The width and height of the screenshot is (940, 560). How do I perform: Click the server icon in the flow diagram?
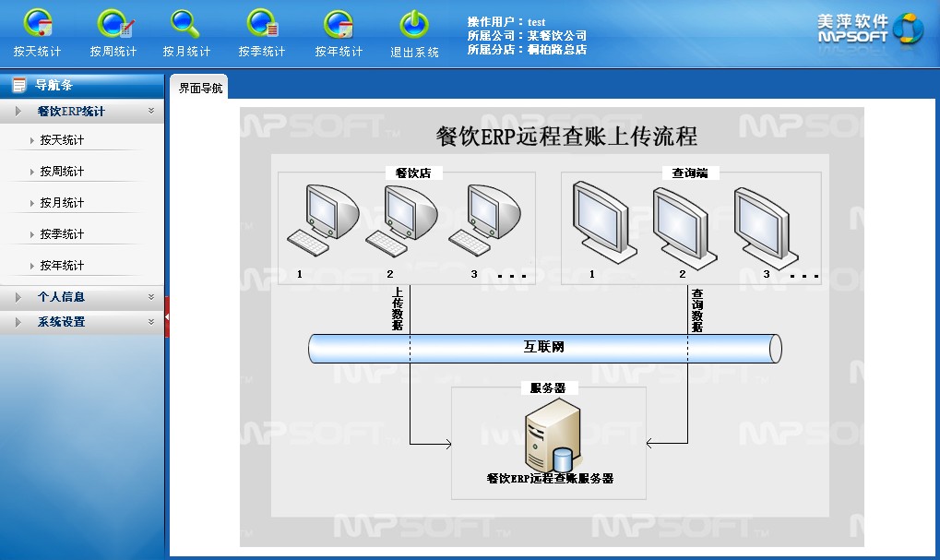point(548,437)
